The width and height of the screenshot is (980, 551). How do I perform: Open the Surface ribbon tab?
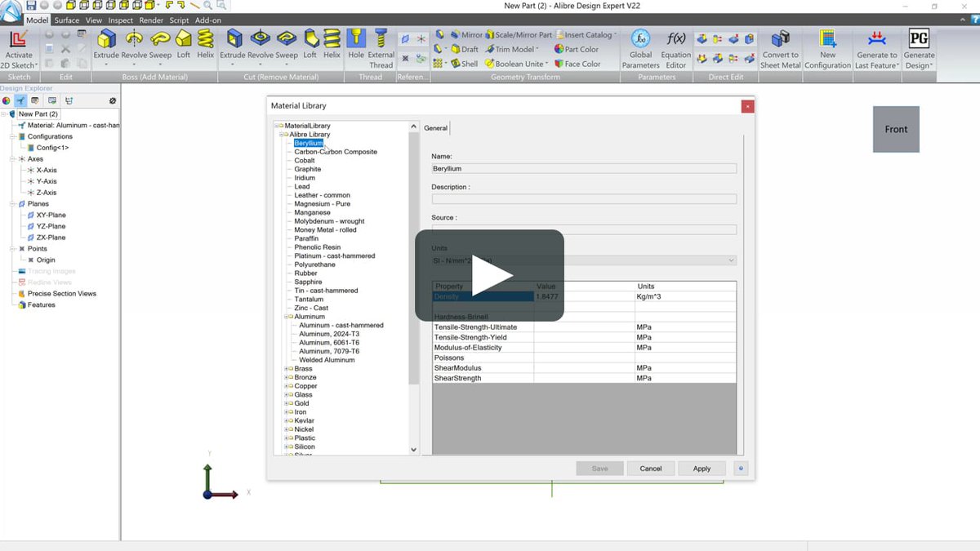coord(67,20)
